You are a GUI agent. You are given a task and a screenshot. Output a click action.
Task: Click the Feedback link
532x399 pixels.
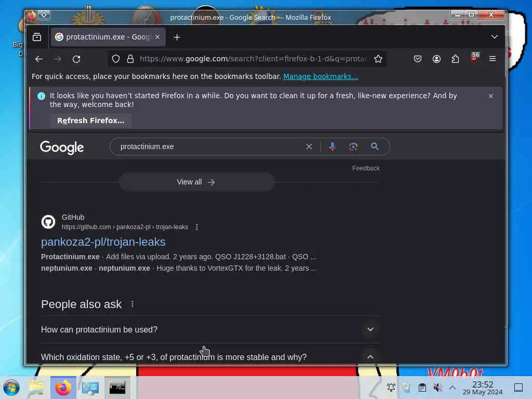pyautogui.click(x=366, y=168)
